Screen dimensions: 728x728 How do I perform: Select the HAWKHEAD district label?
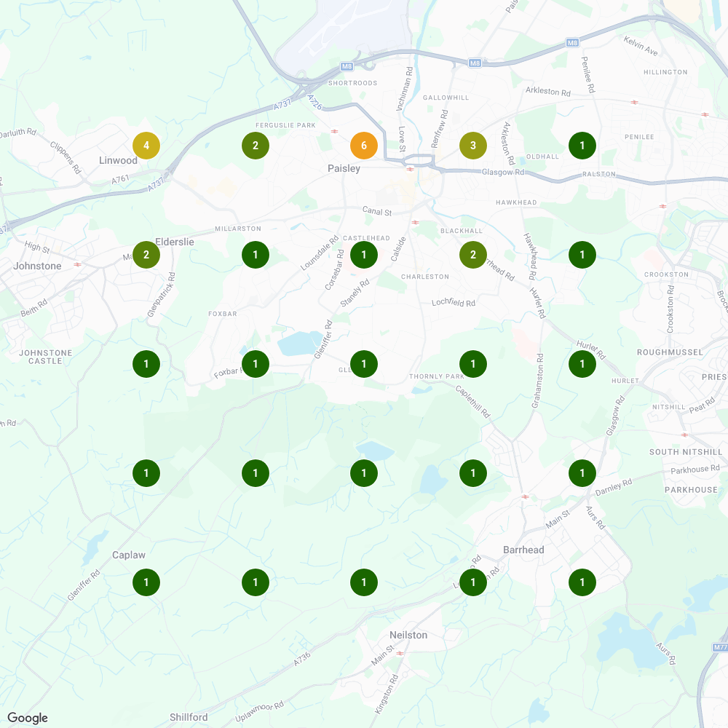[516, 202]
